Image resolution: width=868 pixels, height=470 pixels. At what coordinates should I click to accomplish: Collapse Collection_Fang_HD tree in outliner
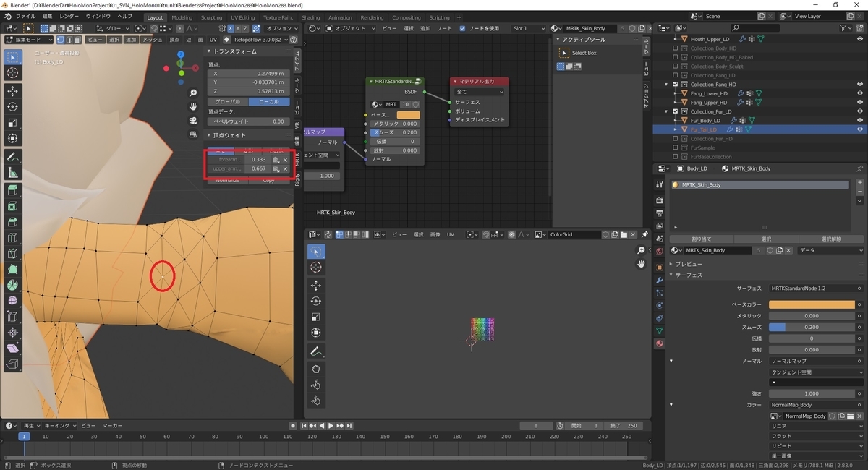pyautogui.click(x=667, y=84)
